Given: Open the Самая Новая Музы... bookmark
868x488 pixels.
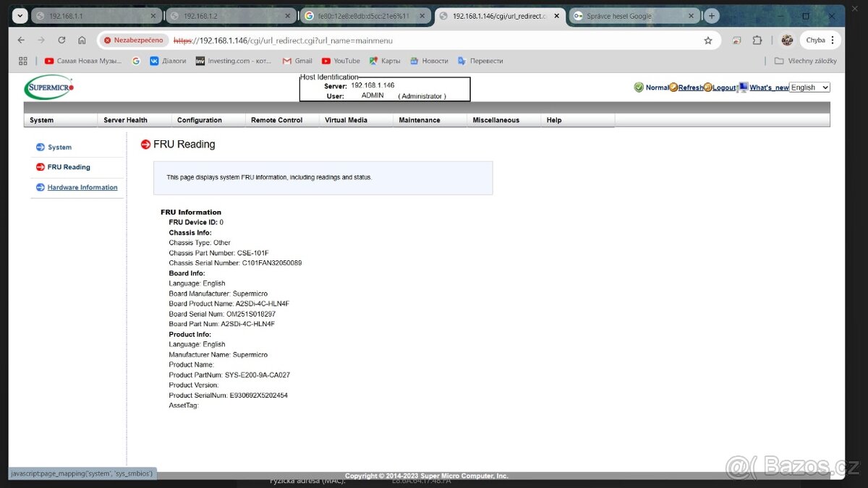Looking at the screenshot, I should [x=83, y=61].
